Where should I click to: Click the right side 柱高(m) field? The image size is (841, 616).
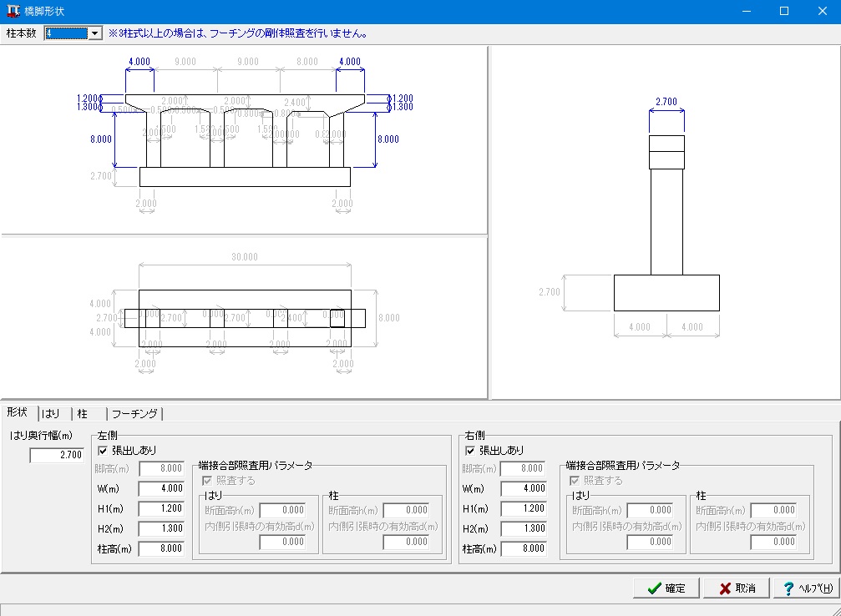(x=523, y=549)
